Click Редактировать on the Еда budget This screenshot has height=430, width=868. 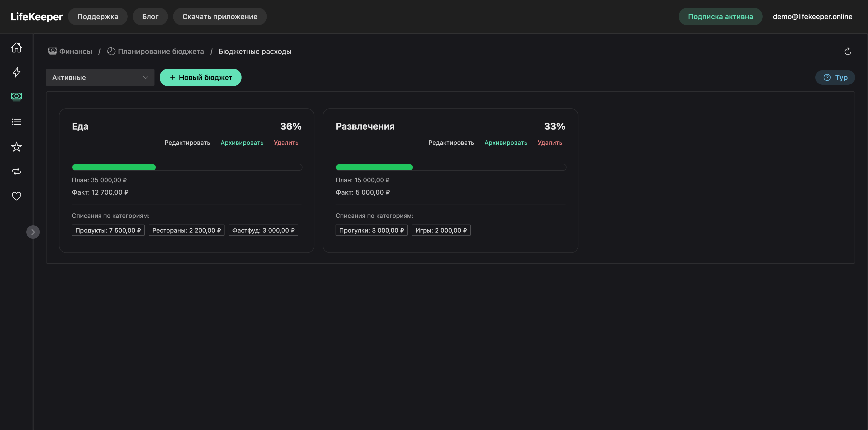coord(187,143)
